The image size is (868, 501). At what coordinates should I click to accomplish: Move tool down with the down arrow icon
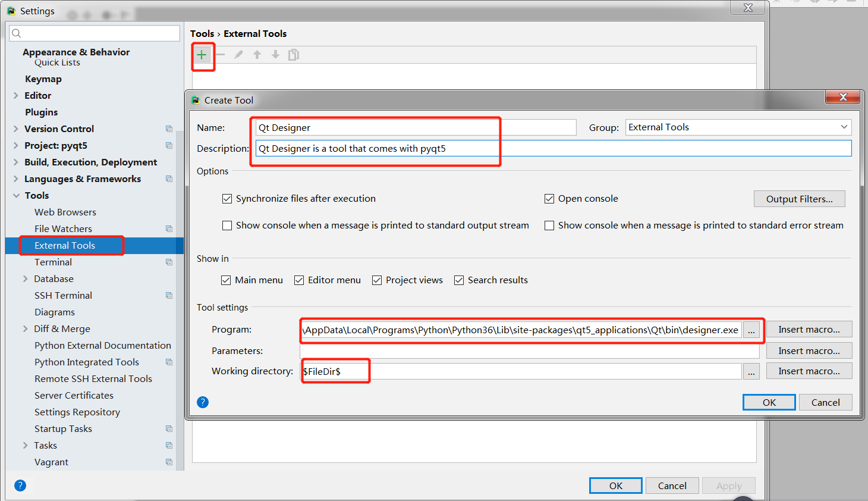275,54
